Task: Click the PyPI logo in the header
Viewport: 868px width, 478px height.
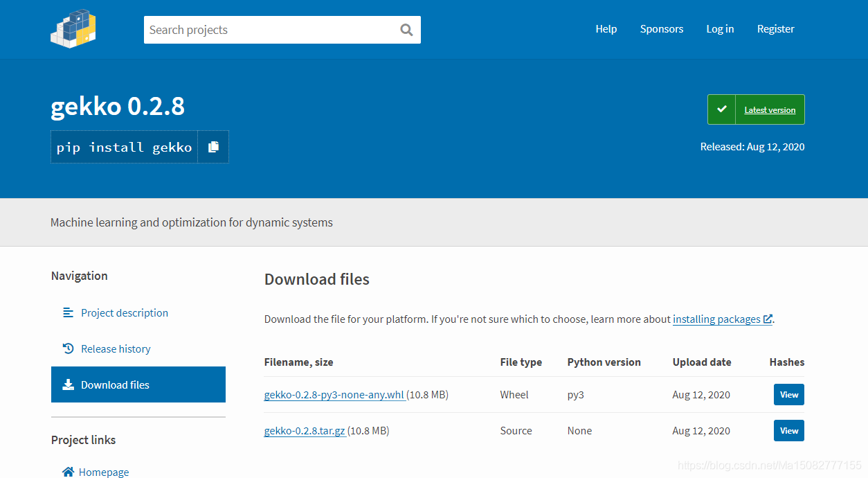Action: coord(73,28)
